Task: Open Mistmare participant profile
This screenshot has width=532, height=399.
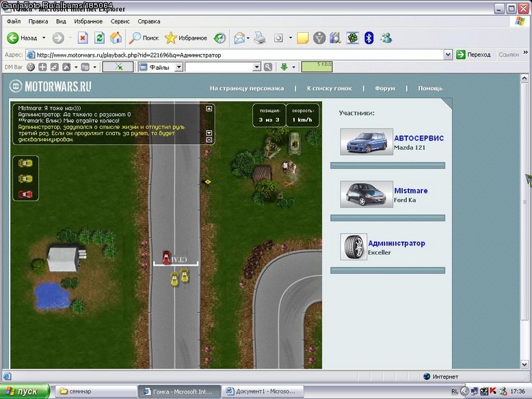Action: click(410, 191)
